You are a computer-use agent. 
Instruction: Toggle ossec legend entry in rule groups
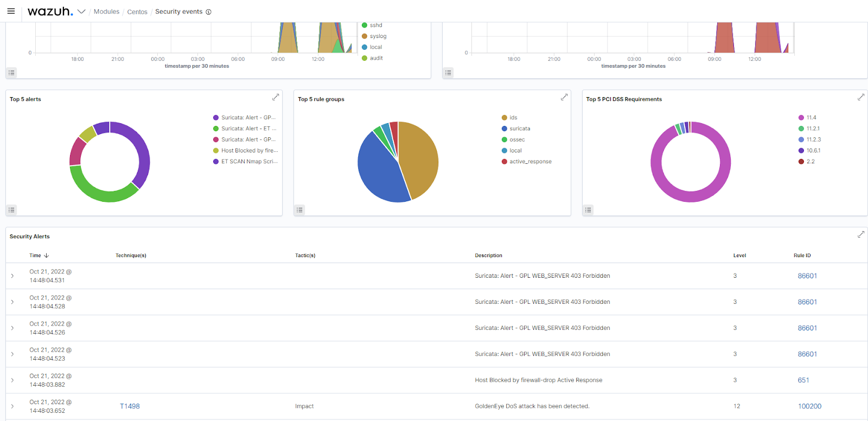tap(513, 139)
